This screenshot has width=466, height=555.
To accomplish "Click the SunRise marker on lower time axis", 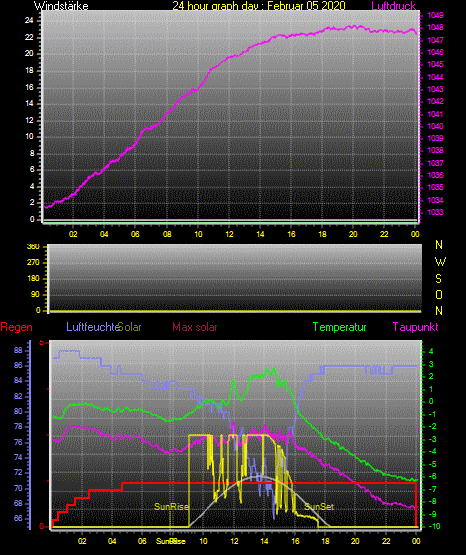I will (171, 541).
